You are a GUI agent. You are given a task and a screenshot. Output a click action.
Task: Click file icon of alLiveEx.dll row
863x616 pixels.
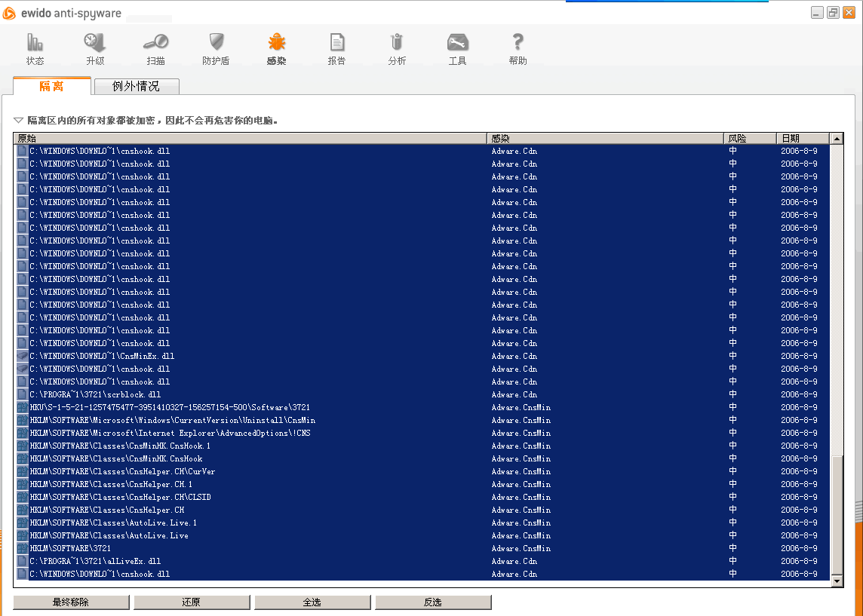(22, 561)
